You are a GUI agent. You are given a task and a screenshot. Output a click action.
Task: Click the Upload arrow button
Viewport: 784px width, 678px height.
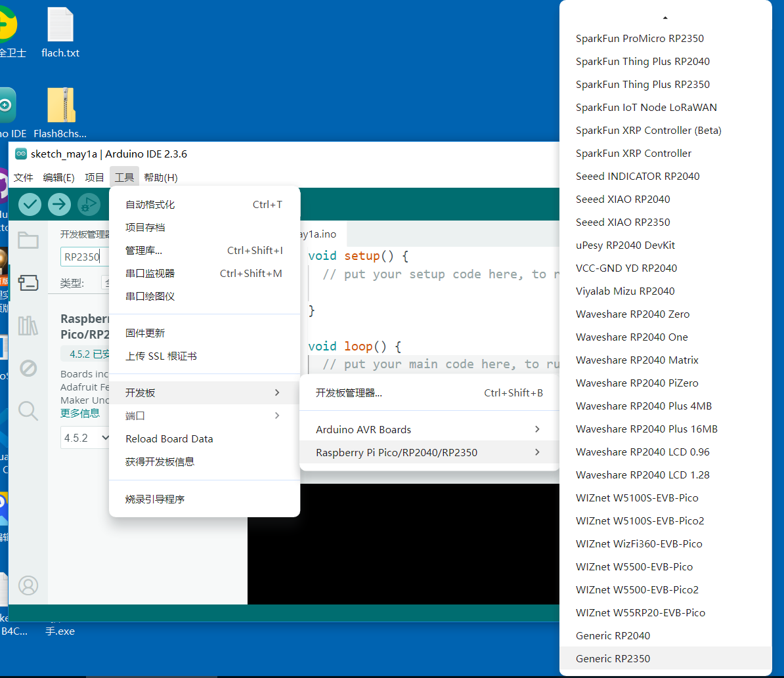(60, 204)
